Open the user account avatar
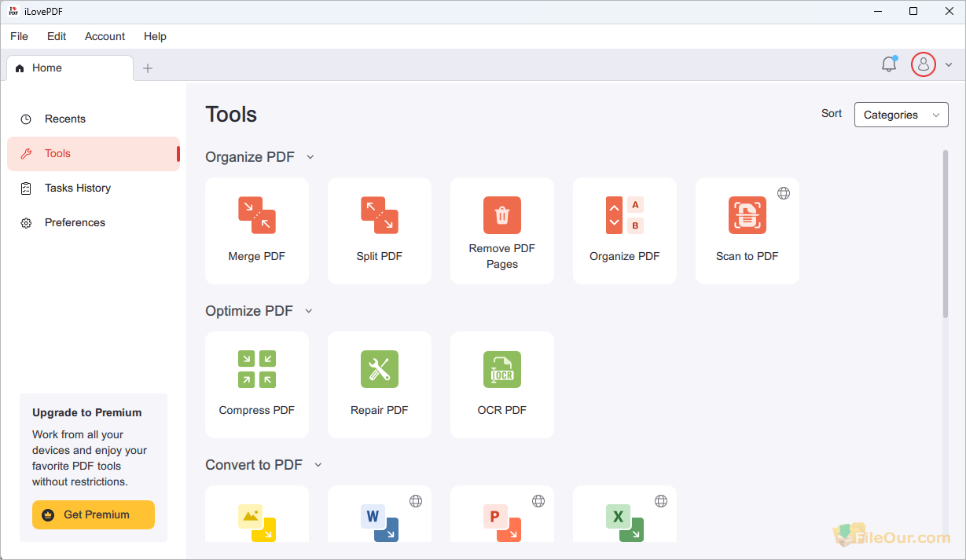 tap(923, 64)
